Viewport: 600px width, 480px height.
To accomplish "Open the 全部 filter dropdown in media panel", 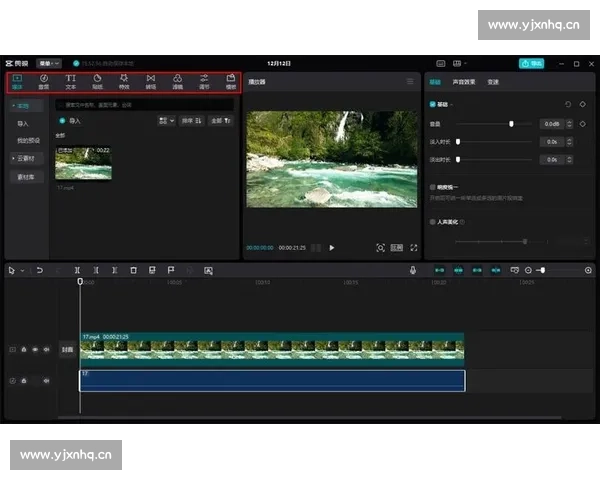I will (221, 120).
